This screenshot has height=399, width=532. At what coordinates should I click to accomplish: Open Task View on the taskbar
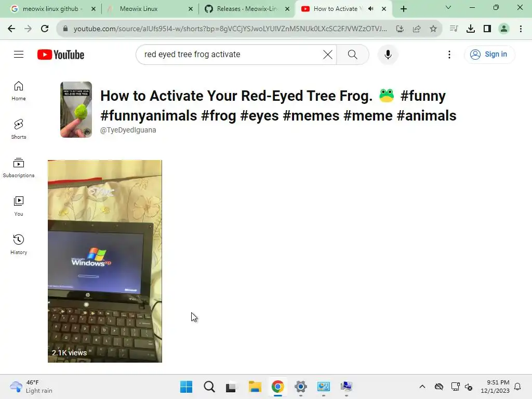[x=231, y=387]
